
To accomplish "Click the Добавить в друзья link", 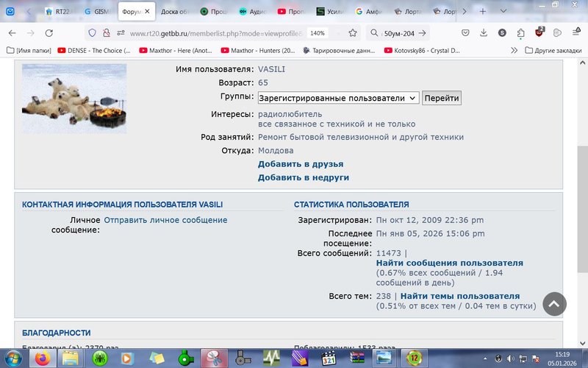I will click(301, 164).
